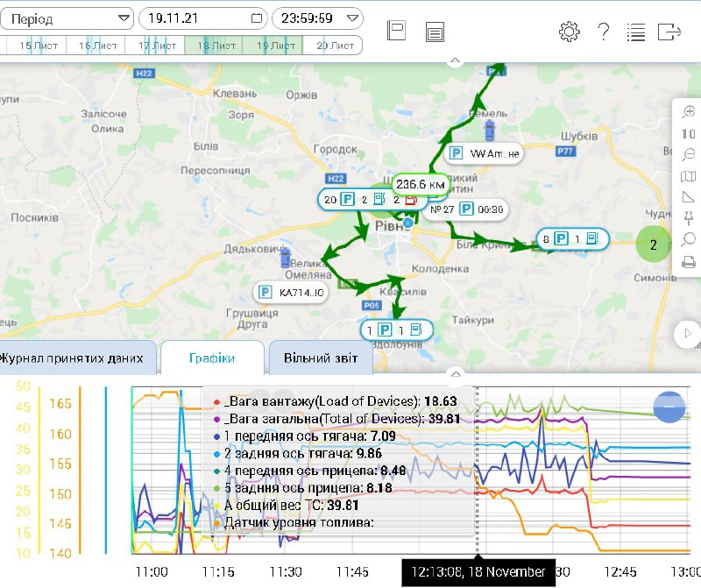Click 5 задння ось прицепа legend entry
701x588 pixels.
(302, 488)
